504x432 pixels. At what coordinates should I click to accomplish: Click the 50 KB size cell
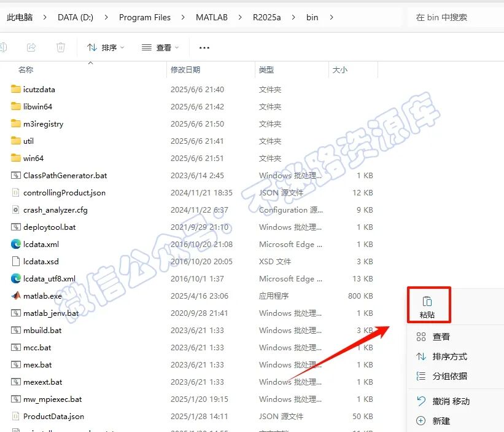363,416
